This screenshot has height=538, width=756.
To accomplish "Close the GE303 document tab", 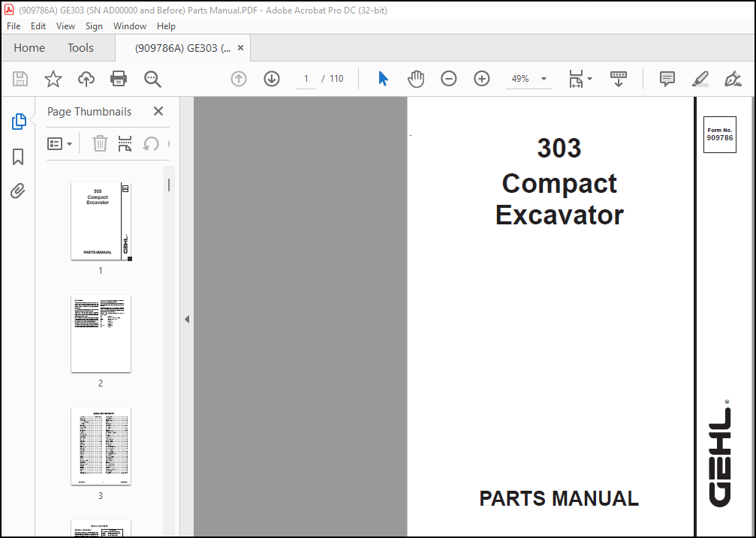I will coord(240,48).
